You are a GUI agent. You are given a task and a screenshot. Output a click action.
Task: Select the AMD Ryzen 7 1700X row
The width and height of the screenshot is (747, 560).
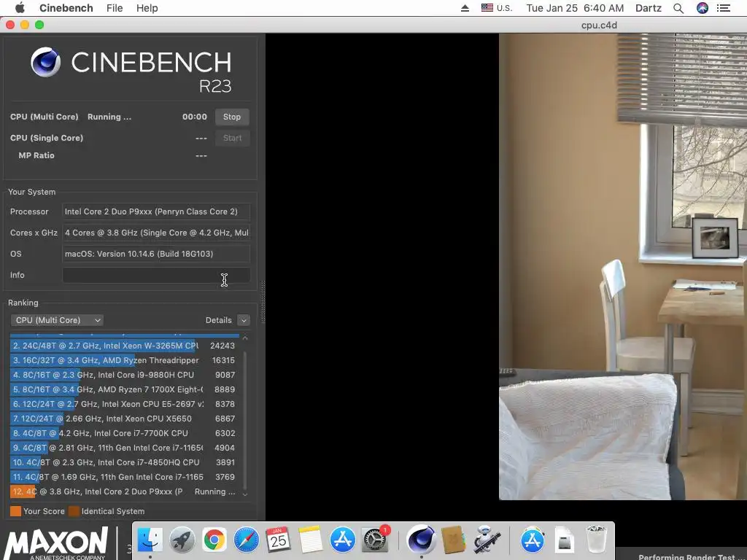click(x=124, y=389)
